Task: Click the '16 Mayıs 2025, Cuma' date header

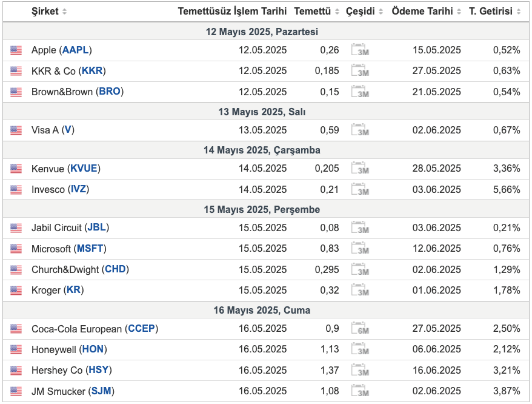Action: 262,310
